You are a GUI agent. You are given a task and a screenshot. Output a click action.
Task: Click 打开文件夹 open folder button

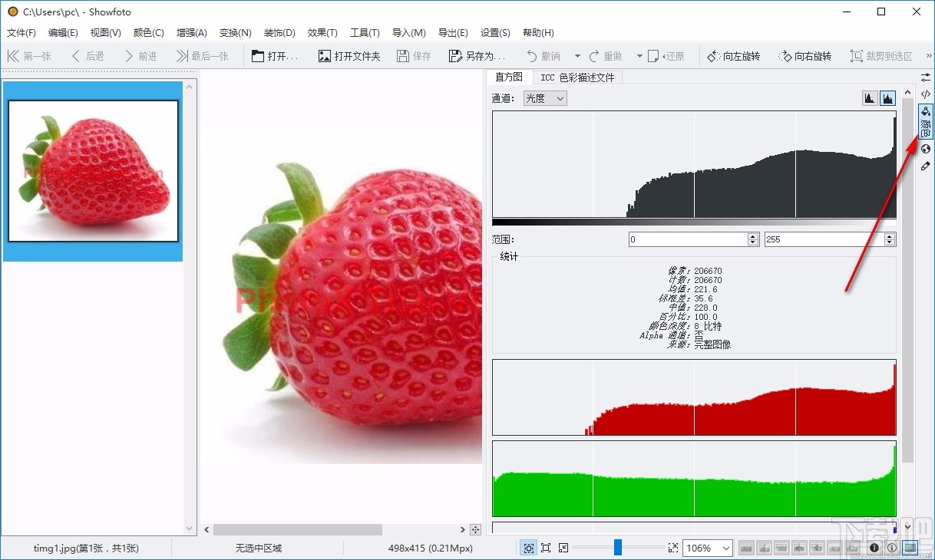click(349, 56)
